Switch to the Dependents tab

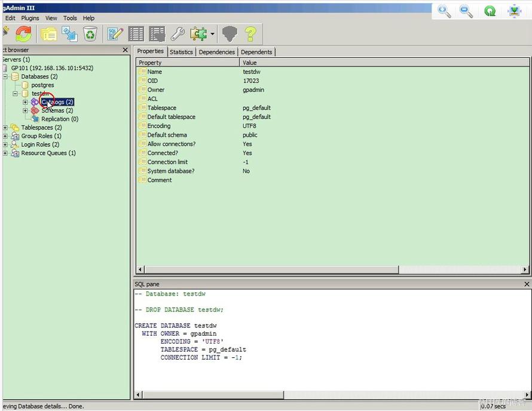tap(256, 52)
